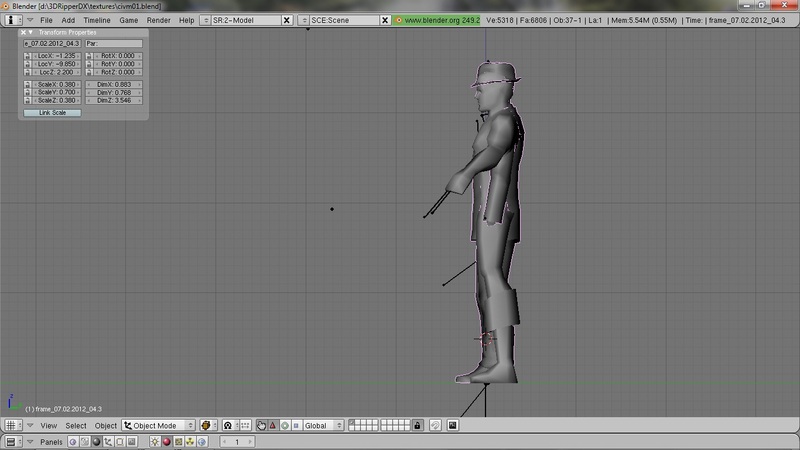This screenshot has width=800, height=450.
Task: Select the rotate manipulator circle icon
Action: point(285,425)
